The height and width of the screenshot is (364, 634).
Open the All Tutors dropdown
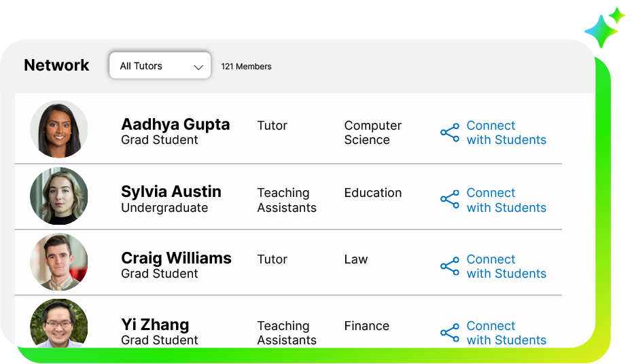(x=160, y=66)
